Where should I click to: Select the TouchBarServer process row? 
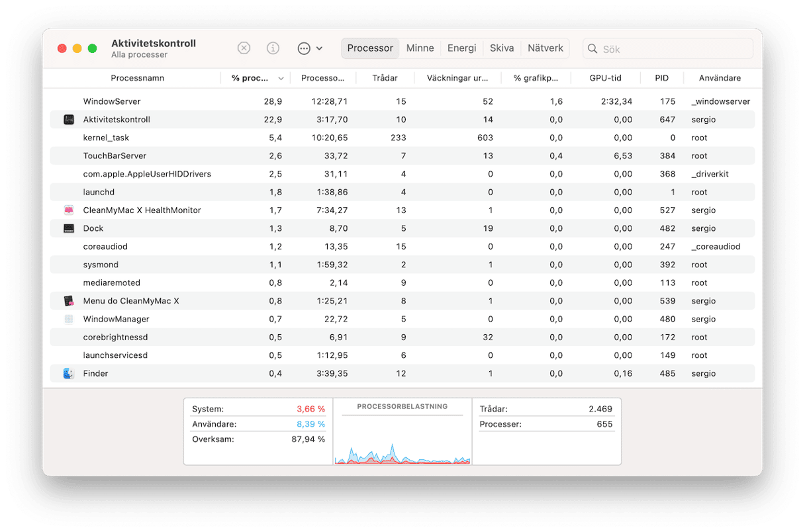pyautogui.click(x=403, y=156)
